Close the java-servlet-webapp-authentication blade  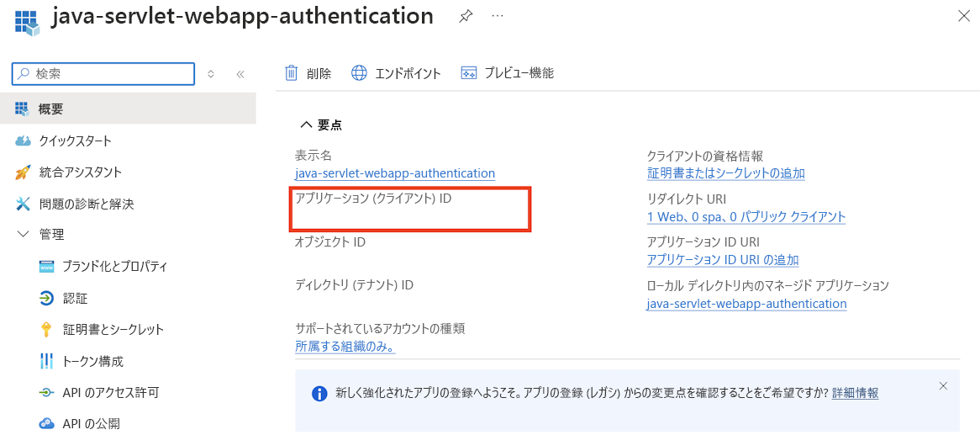pos(964,17)
